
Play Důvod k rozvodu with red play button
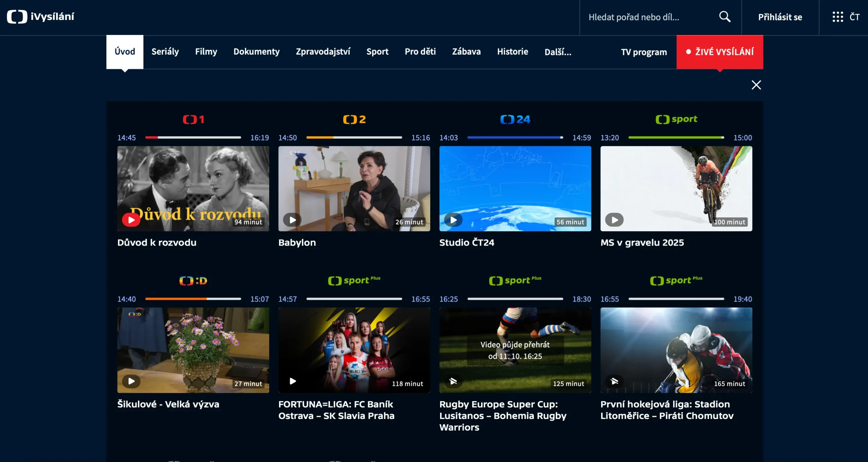[131, 220]
